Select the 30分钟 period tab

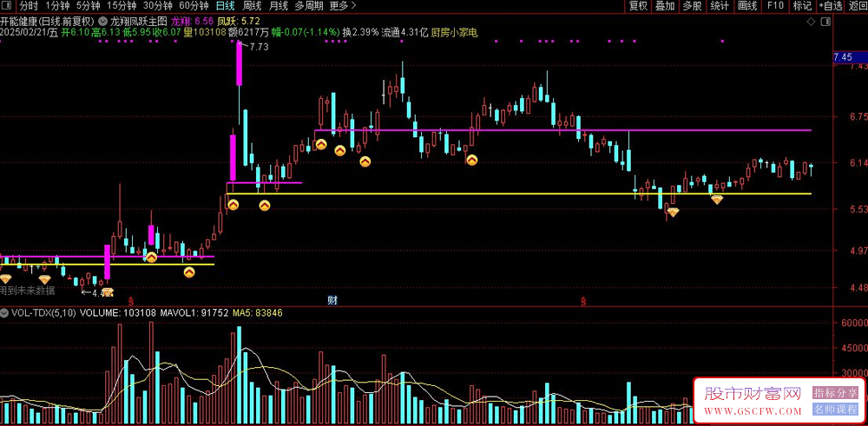click(157, 6)
